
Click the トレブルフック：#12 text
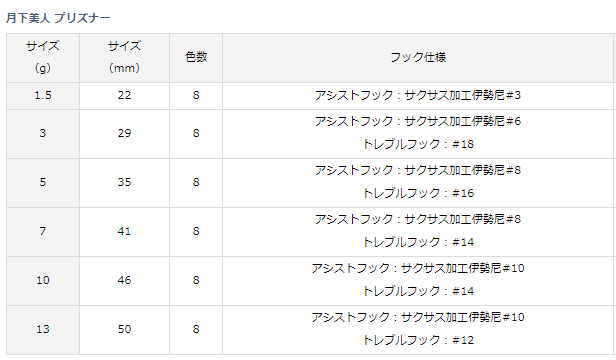(x=418, y=340)
